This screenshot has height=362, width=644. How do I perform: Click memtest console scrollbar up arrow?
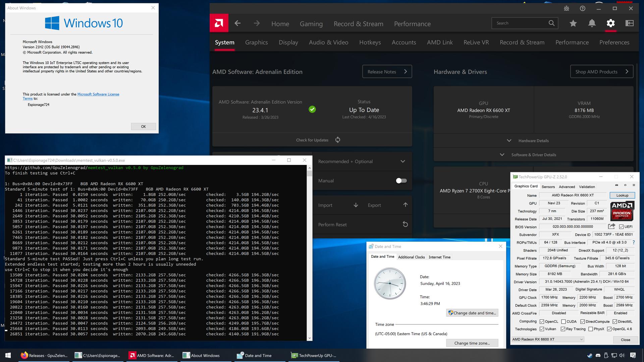(x=309, y=168)
